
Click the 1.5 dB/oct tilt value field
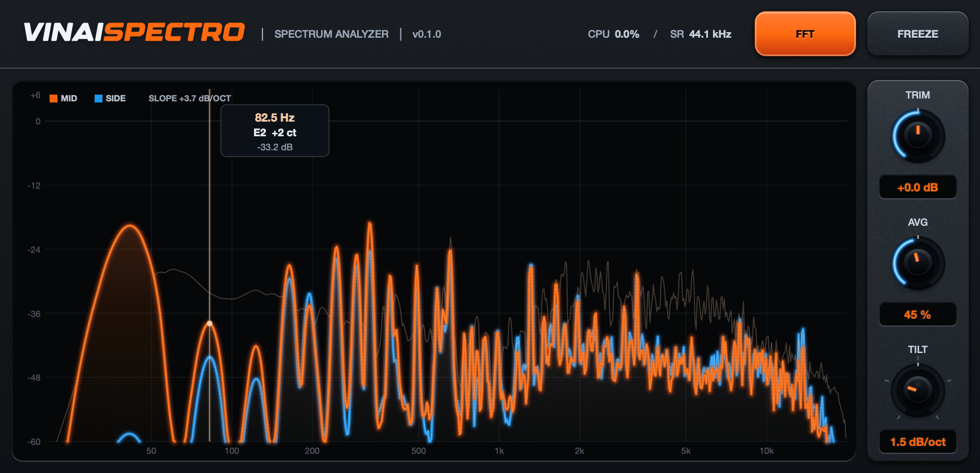(917, 442)
